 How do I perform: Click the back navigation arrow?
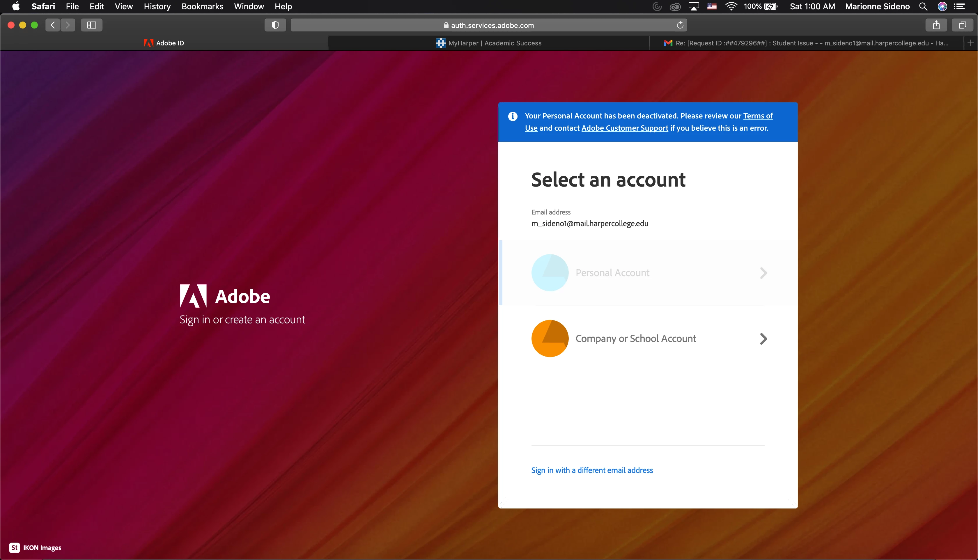[x=53, y=25]
